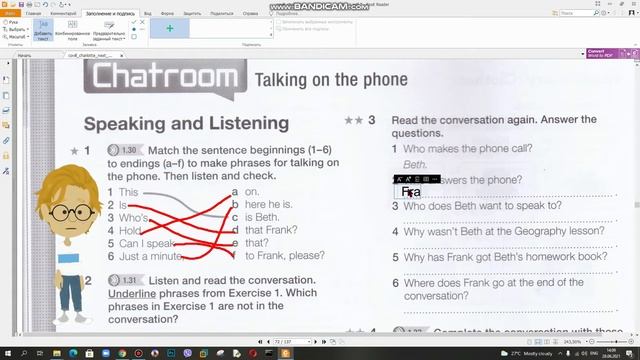Show hidden system tray icons chevron
This screenshot has height=360, width=640.
(560, 353)
